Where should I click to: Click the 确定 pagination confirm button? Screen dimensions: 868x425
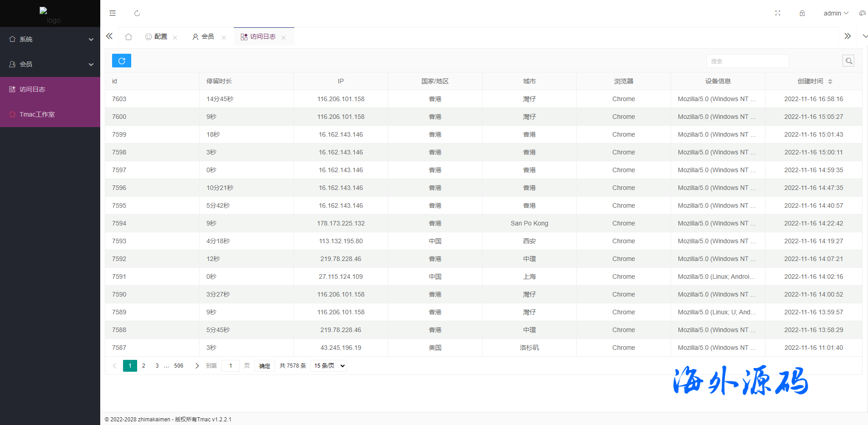(265, 366)
